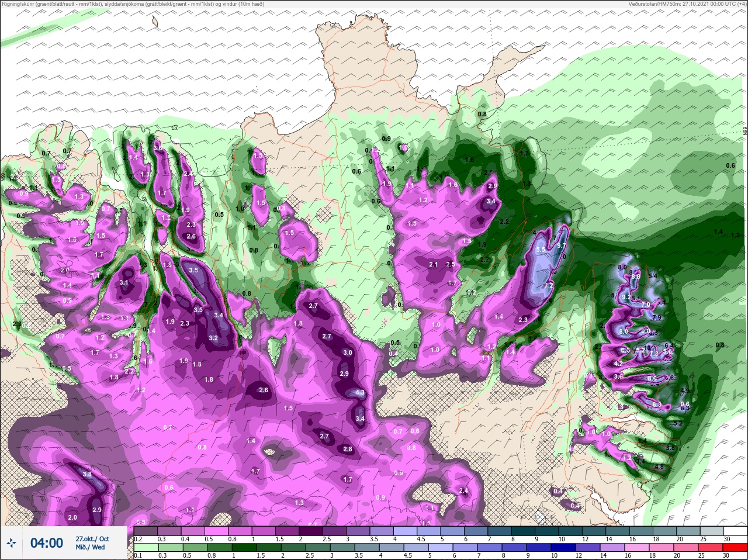
Task: Click the 'Rigning/skúrir' map title text
Action: (19, 4)
